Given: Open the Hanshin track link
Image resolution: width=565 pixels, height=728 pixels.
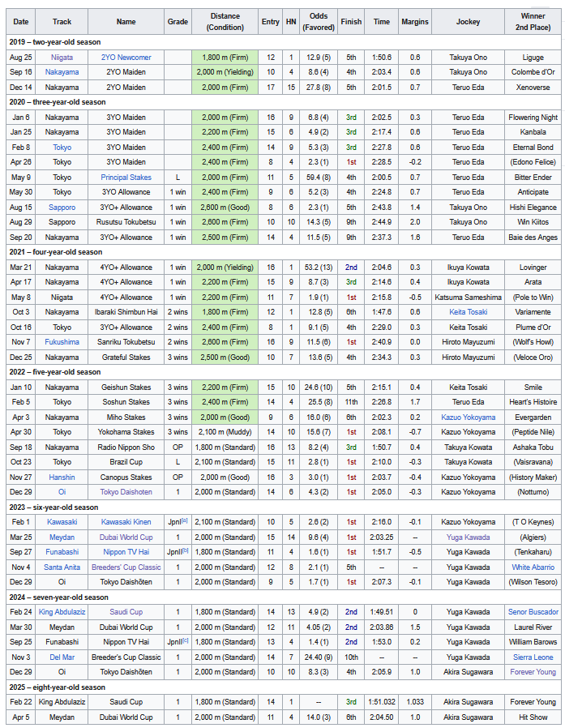Looking at the screenshot, I should click(x=62, y=477).
